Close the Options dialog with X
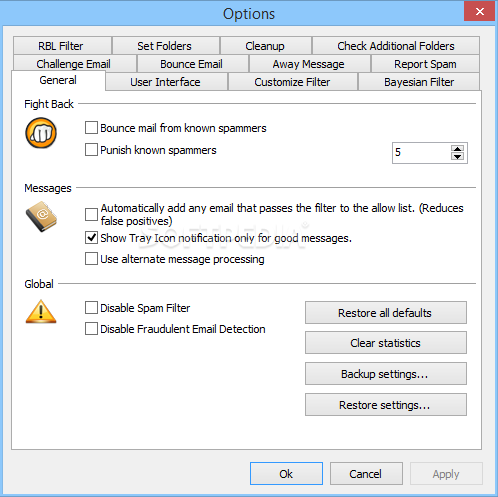 click(480, 12)
